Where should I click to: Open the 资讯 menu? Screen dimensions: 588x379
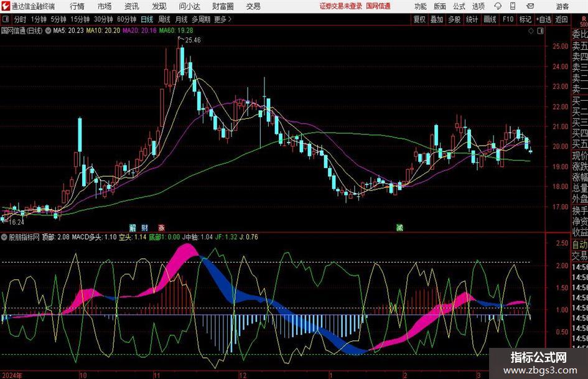pos(132,6)
